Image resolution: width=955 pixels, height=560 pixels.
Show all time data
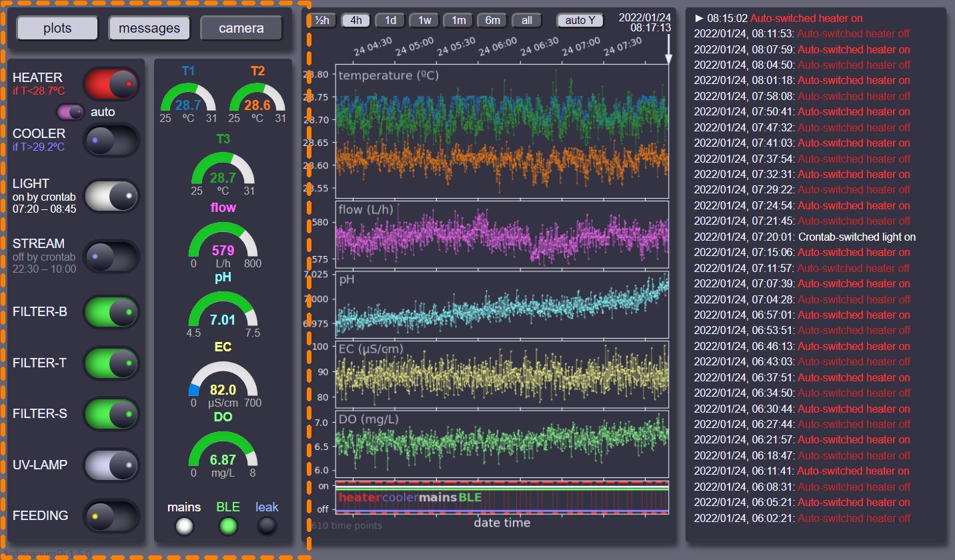point(527,20)
